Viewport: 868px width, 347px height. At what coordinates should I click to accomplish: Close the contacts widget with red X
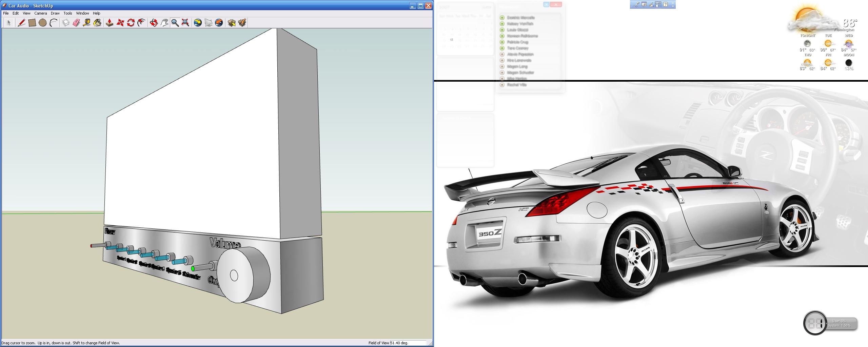point(556,5)
